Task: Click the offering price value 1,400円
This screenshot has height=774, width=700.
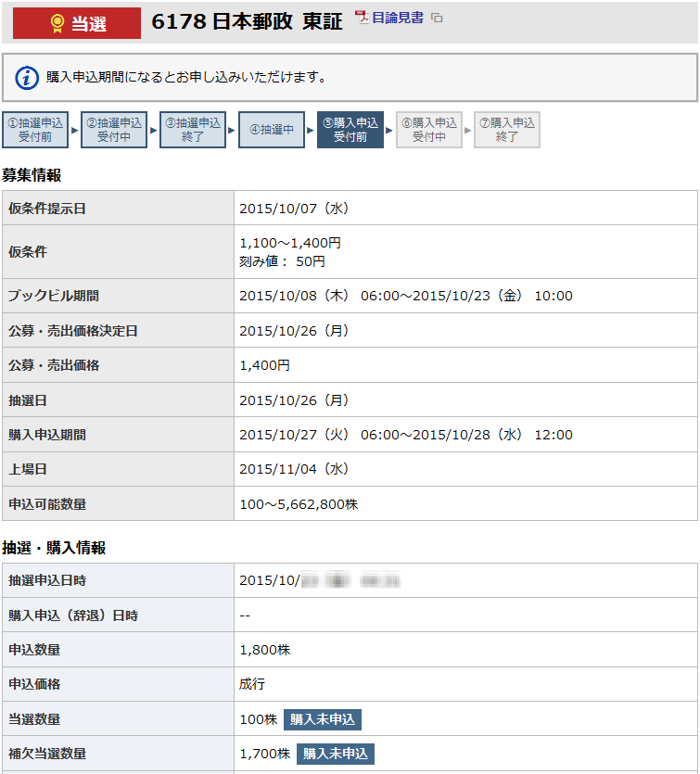Action: [264, 365]
